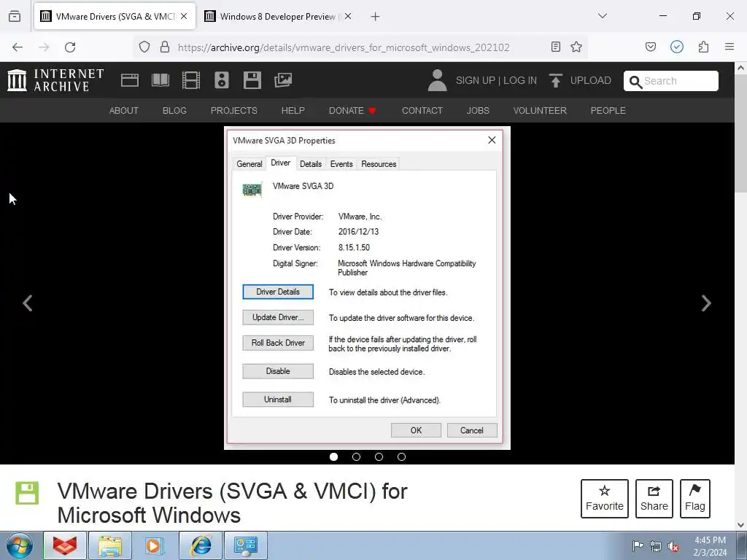747x560 pixels.
Task: Click the green software floppy item icon
Action: [x=27, y=492]
